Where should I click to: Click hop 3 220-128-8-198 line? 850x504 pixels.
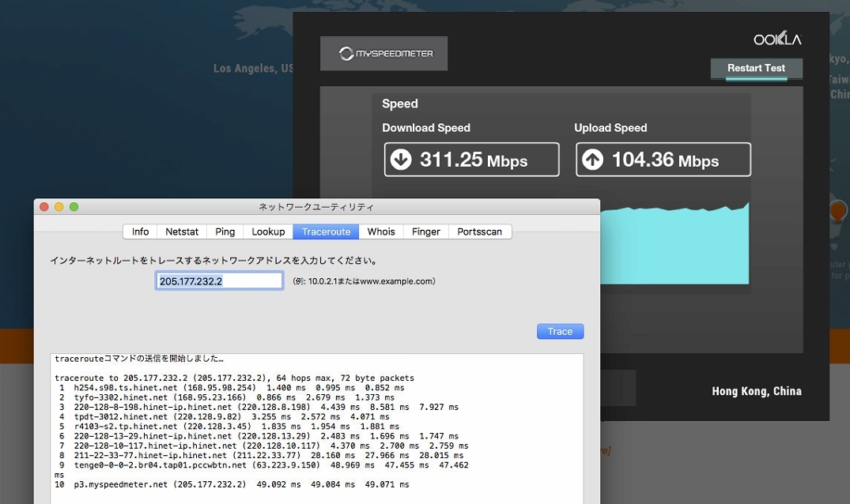click(x=259, y=407)
